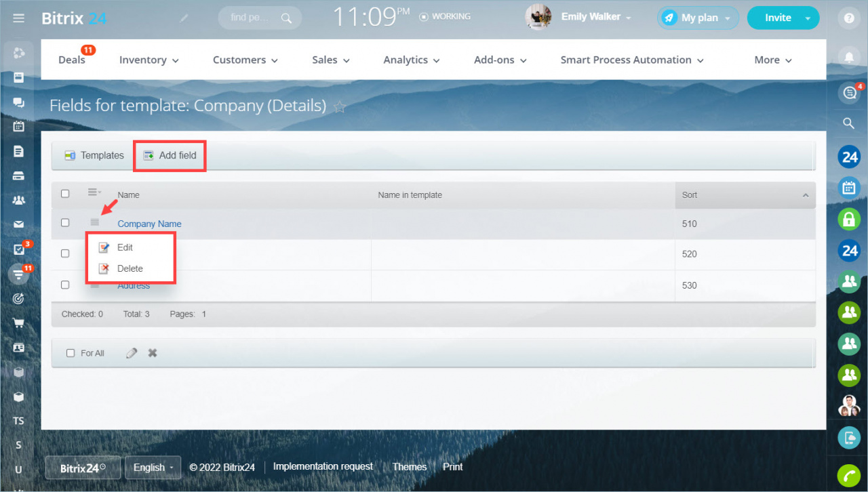
Task: Open chat messages icon with badge 4
Action: pyautogui.click(x=848, y=93)
